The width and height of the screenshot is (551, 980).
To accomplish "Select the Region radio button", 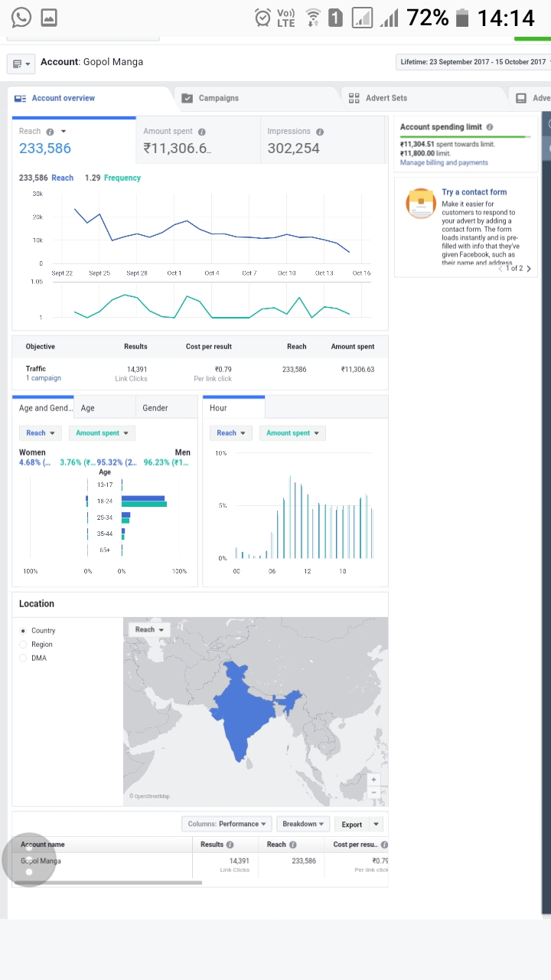I will click(x=23, y=644).
